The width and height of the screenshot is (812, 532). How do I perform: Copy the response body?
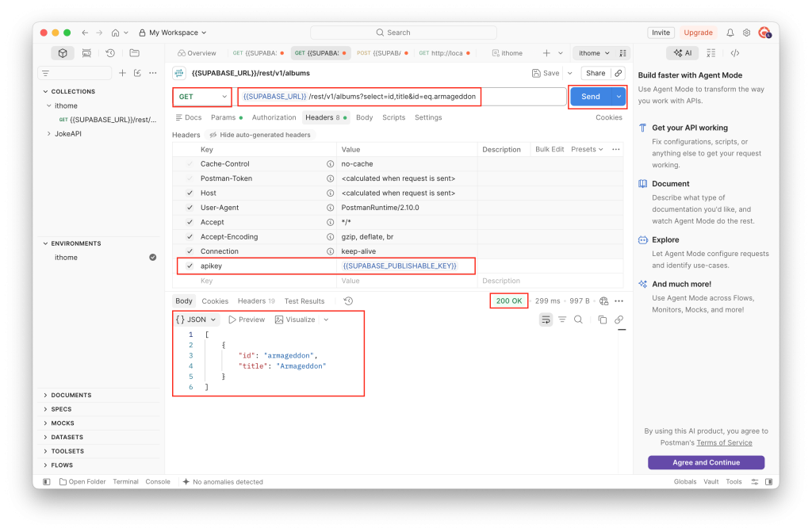(x=603, y=320)
